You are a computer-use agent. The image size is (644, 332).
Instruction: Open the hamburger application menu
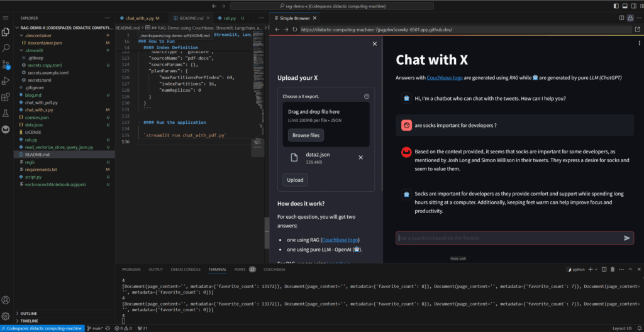coord(6,18)
